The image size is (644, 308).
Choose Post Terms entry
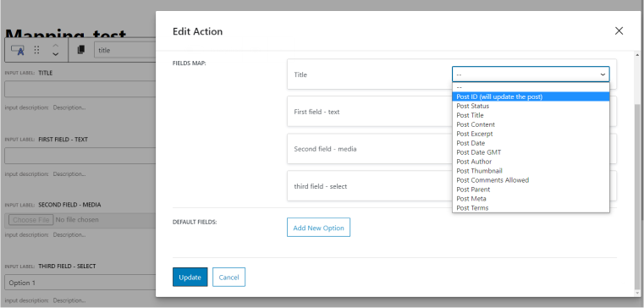[x=531, y=208]
